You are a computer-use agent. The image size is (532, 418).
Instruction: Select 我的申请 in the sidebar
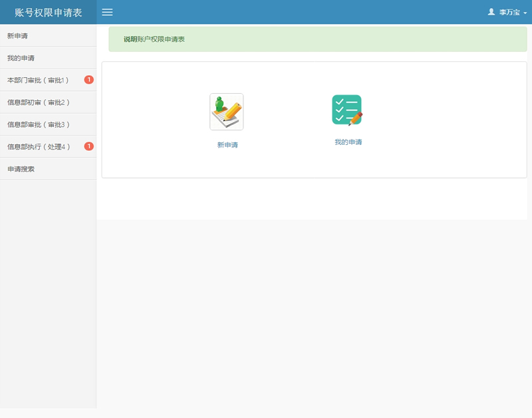(48, 58)
